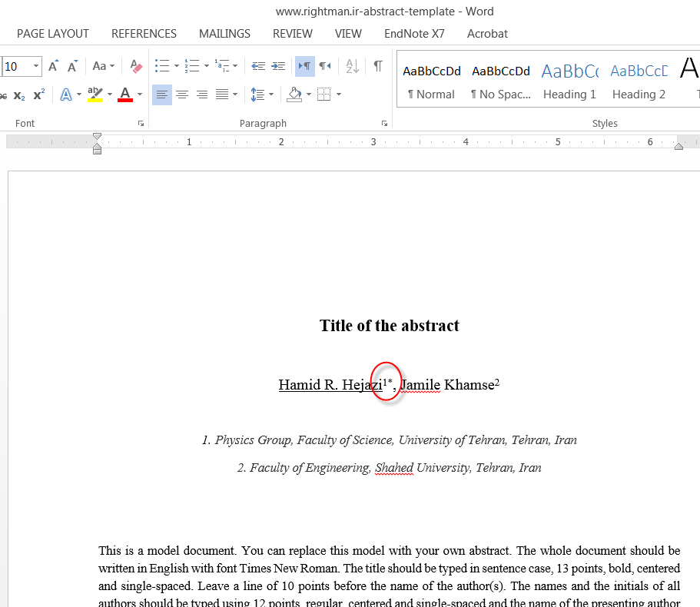Apply the Heading 1 style

[569, 81]
